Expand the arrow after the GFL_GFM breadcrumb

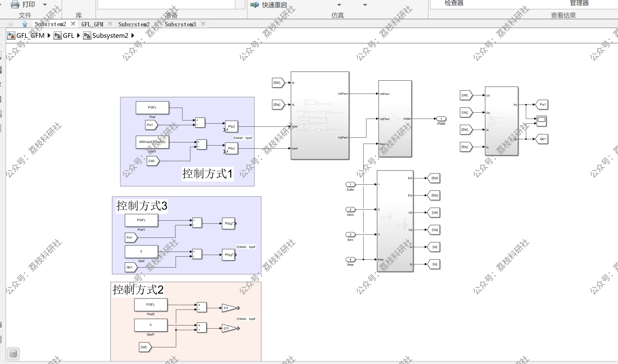click(49, 35)
